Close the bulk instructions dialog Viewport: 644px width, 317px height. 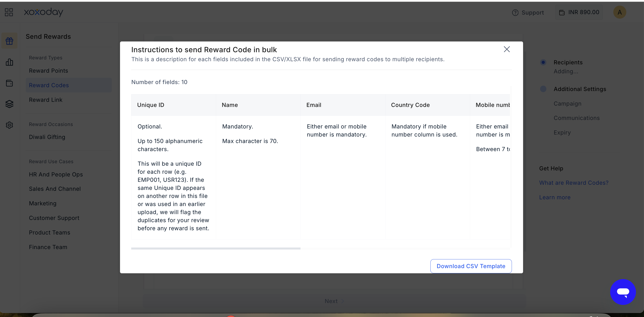coord(507,49)
